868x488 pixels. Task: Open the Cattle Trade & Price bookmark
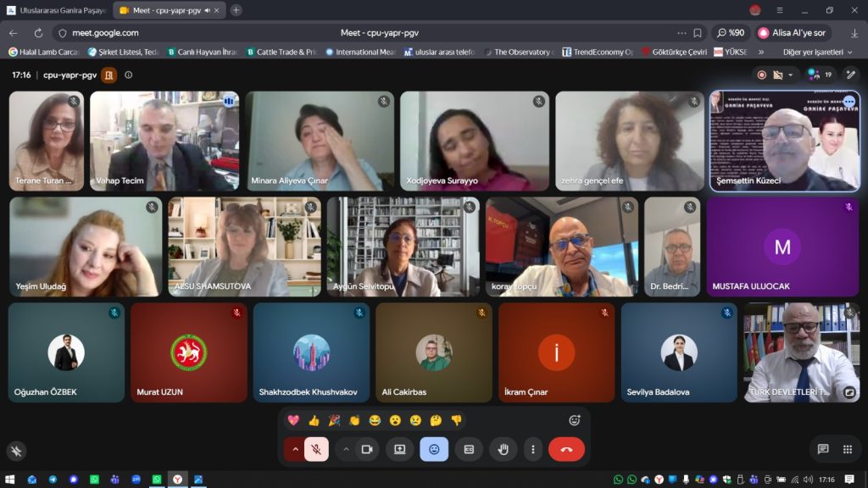click(281, 52)
